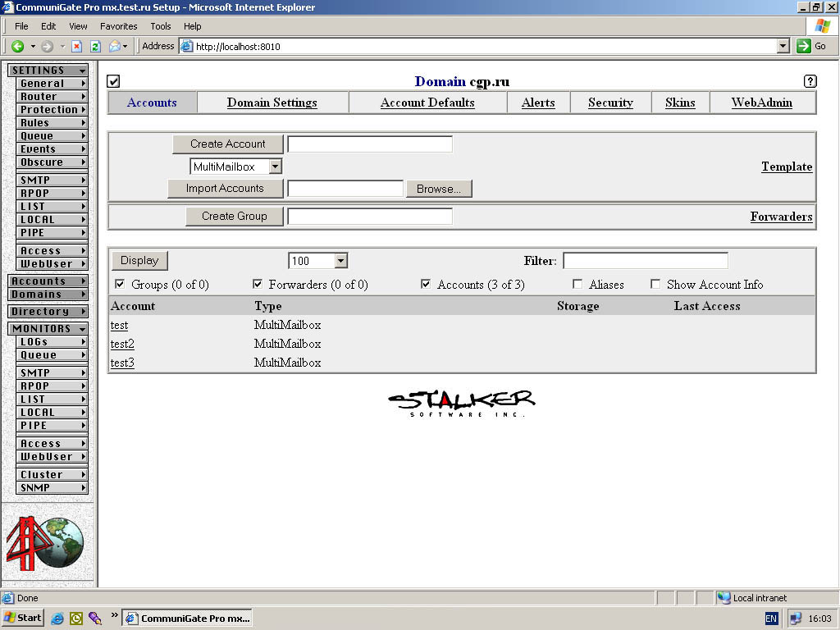Click the network icon in the system tray

(796, 619)
